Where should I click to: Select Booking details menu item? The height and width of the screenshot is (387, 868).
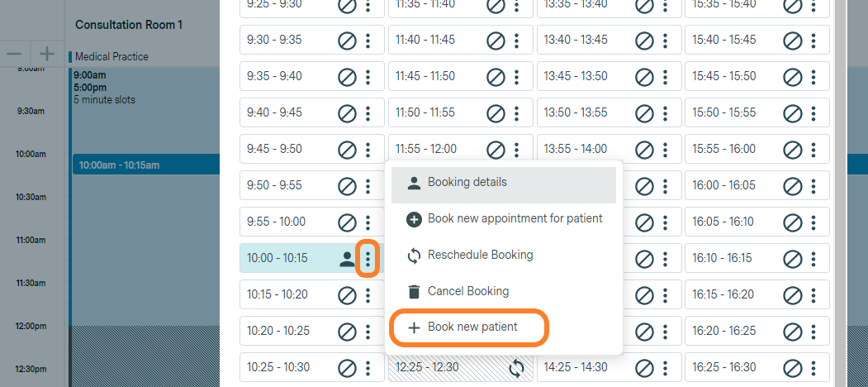pyautogui.click(x=503, y=183)
